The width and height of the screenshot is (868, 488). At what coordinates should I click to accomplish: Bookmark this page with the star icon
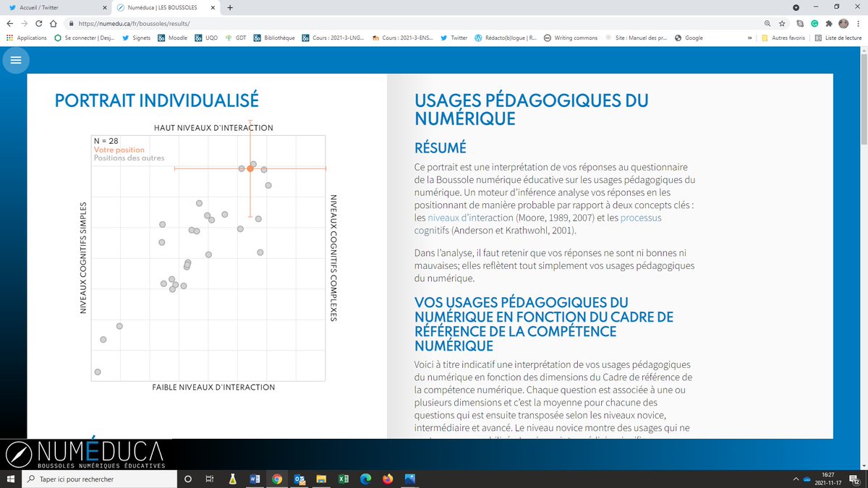pyautogui.click(x=782, y=23)
